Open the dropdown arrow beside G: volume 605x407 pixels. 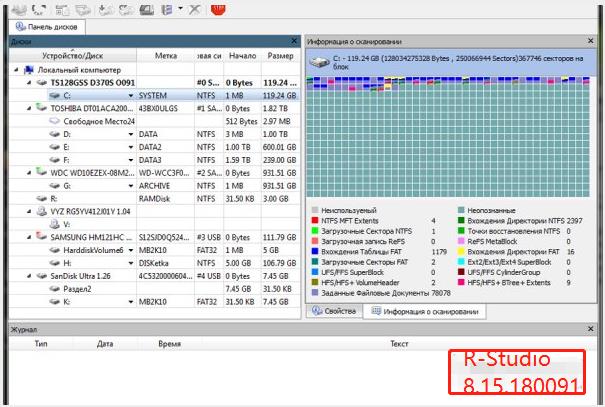tap(130, 185)
